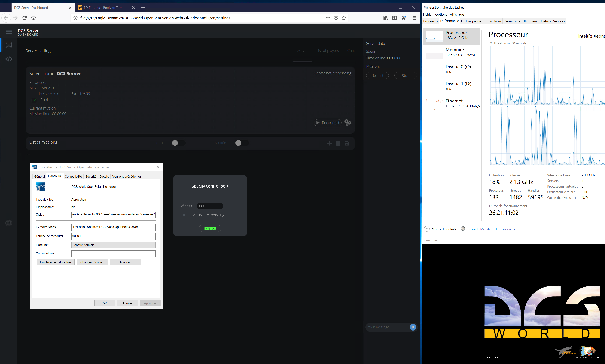Select Mémoire performance graph entry
This screenshot has height=364, width=605.
pyautogui.click(x=452, y=53)
